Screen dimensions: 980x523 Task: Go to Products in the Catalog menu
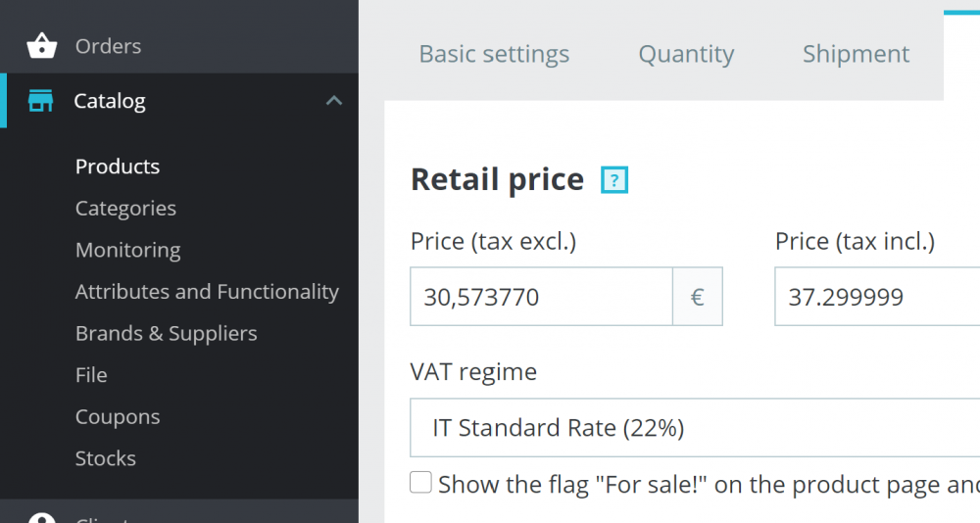coord(118,166)
